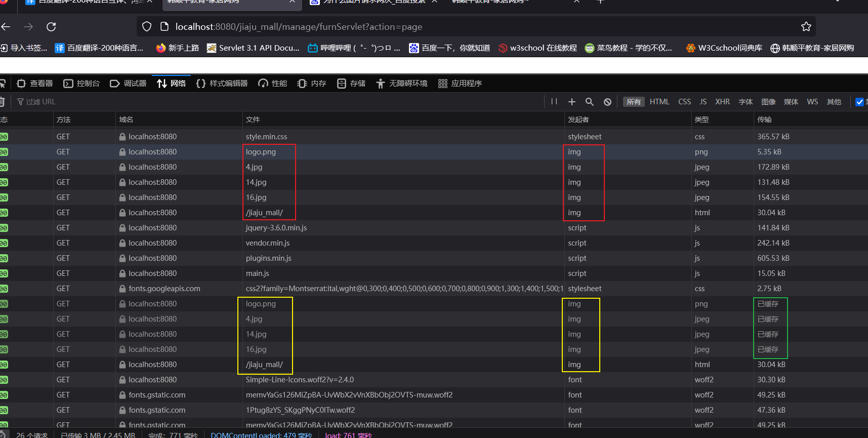Image resolution: width=868 pixels, height=438 pixels.
Task: Filter requests by CSS type
Action: click(x=684, y=102)
